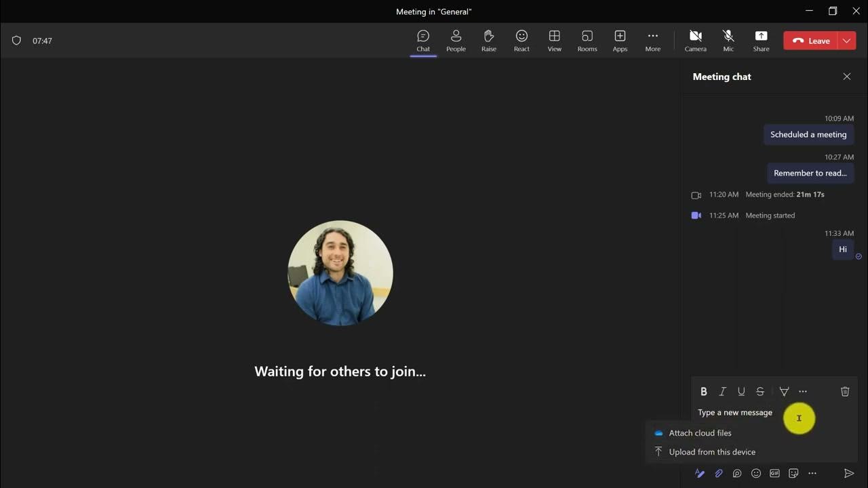The width and height of the screenshot is (868, 488).
Task: Toggle the Format text editor icon
Action: point(700,473)
